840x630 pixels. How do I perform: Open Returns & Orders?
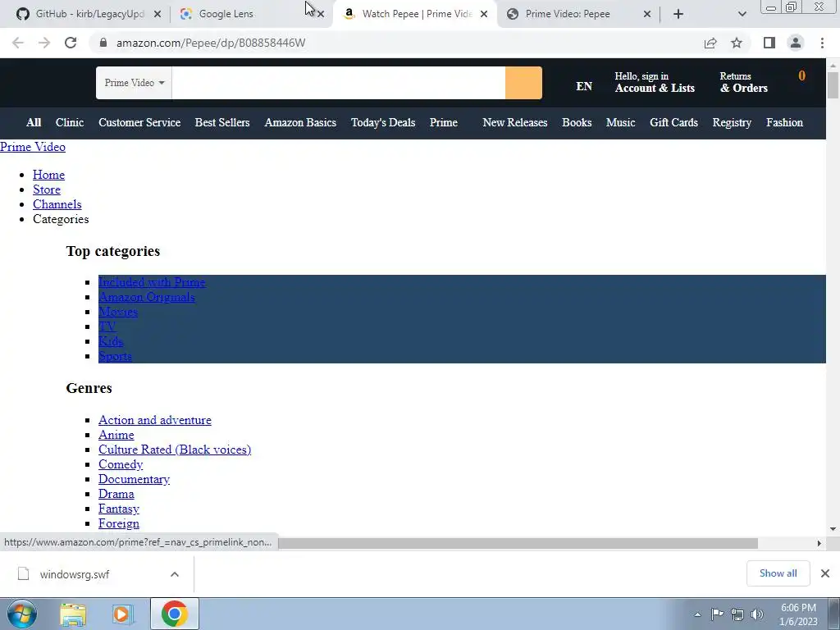[x=743, y=83]
